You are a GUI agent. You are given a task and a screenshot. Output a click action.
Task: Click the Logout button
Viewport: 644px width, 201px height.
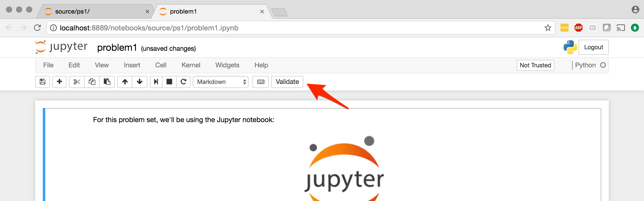pos(593,47)
